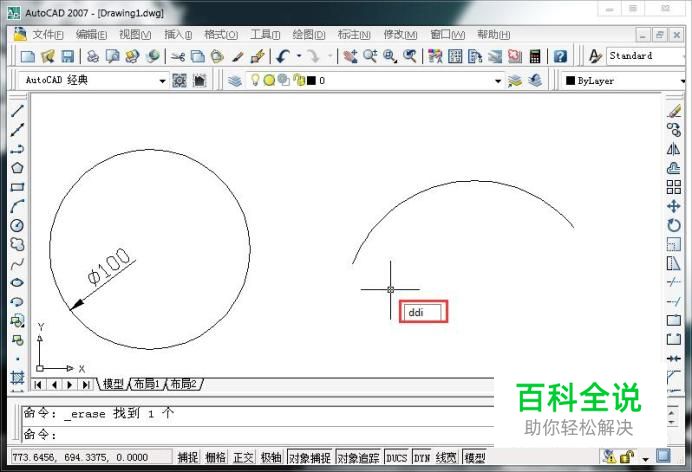Toggle DYN dynamic input
Image resolution: width=692 pixels, height=472 pixels.
422,457
